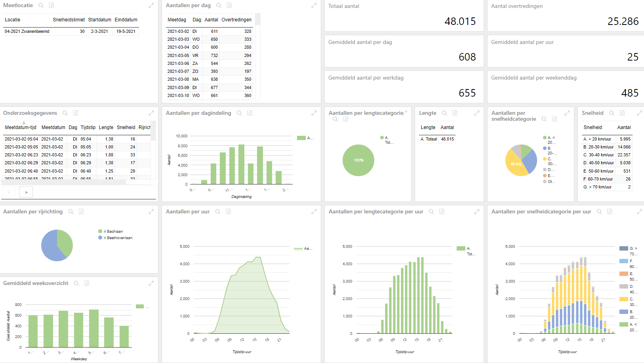Image resolution: width=644 pixels, height=363 pixels.
Task: Select row 04-2021 Zwanenbeemd in Meetlocatie
Action: (71, 31)
